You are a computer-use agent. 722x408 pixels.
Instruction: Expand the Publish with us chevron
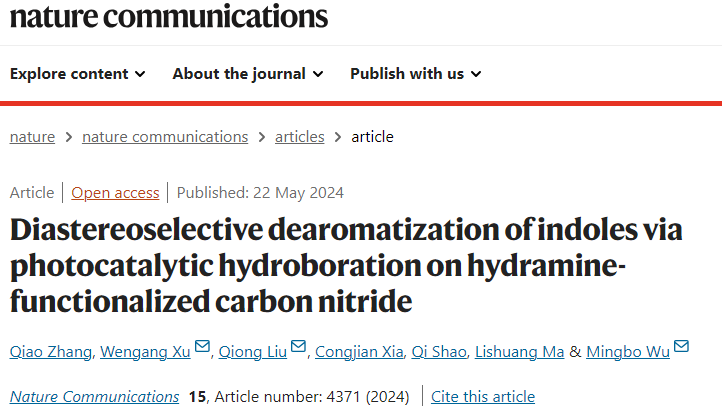pyautogui.click(x=476, y=74)
